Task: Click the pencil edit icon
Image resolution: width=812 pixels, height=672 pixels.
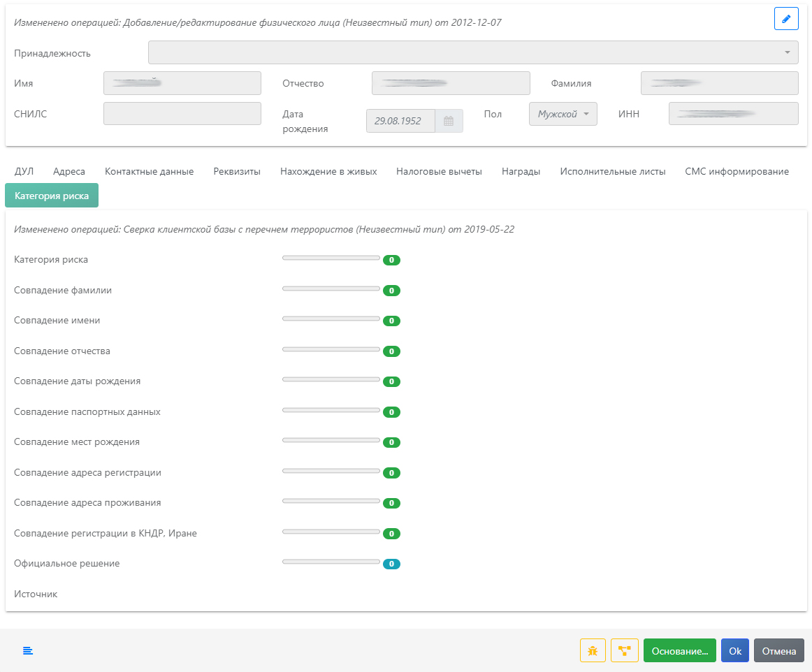Action: pyautogui.click(x=786, y=19)
